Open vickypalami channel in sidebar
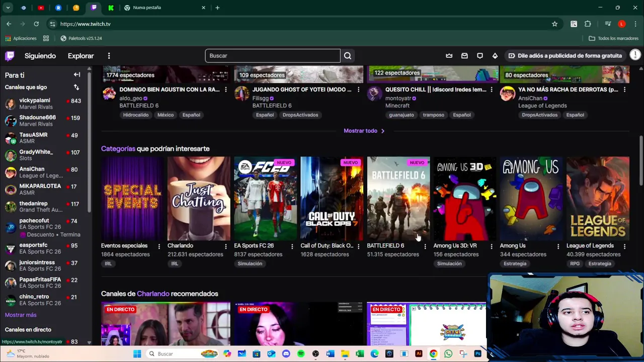The height and width of the screenshot is (362, 644). pos(44,104)
